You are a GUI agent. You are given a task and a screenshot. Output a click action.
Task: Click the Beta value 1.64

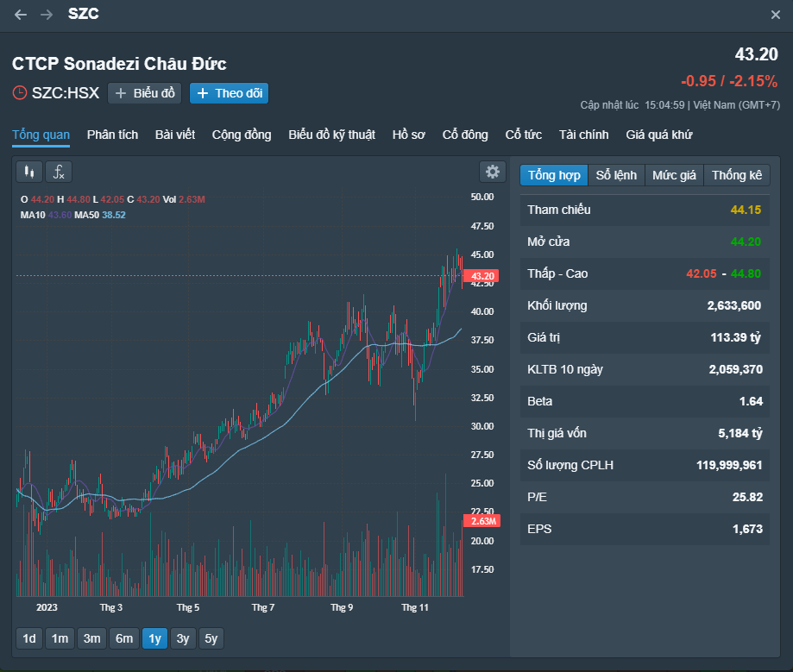tap(751, 401)
